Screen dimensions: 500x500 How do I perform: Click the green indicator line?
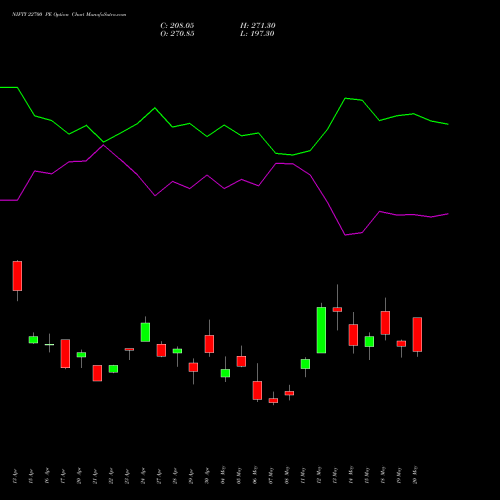click(x=224, y=126)
